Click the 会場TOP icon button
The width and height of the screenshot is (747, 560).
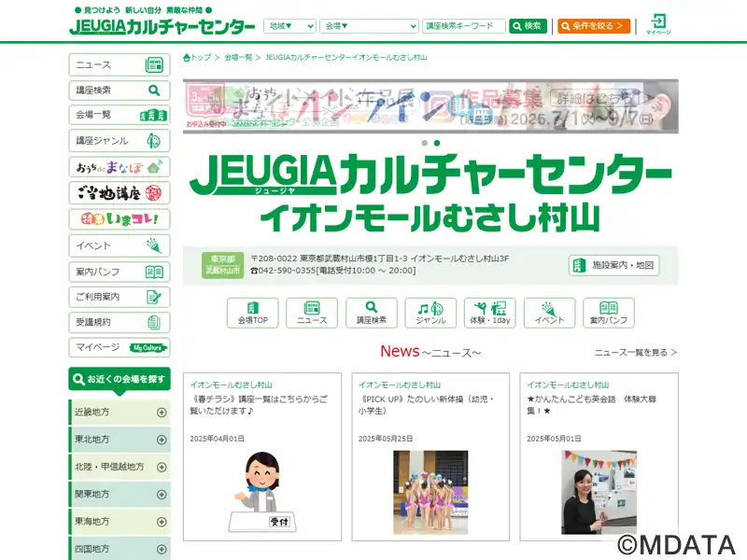point(252,313)
